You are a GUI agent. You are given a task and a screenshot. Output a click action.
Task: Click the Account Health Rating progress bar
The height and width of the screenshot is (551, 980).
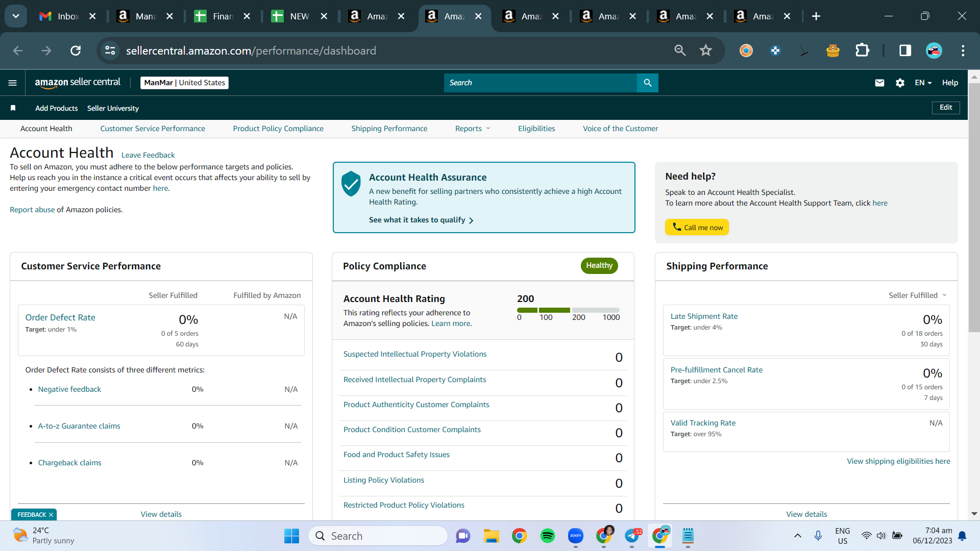[568, 310]
